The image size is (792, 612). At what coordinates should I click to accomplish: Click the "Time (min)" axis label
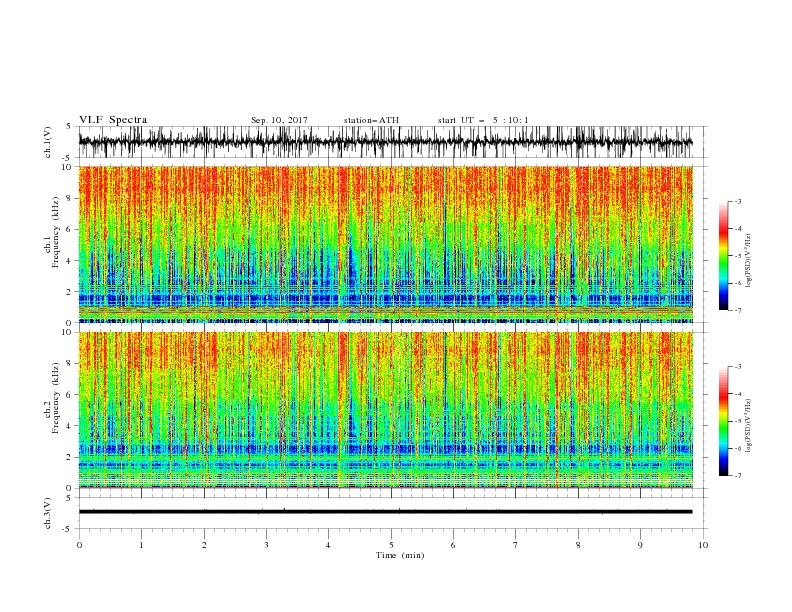click(x=400, y=555)
